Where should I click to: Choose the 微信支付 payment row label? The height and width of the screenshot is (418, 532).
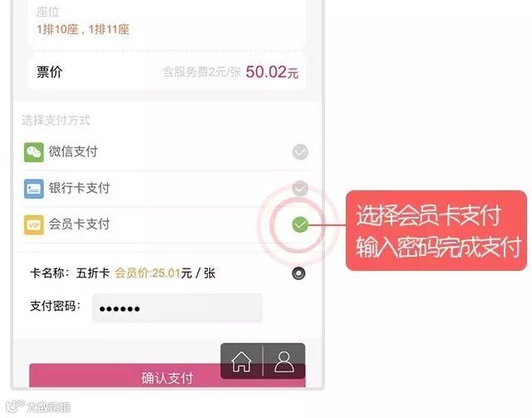(x=73, y=152)
